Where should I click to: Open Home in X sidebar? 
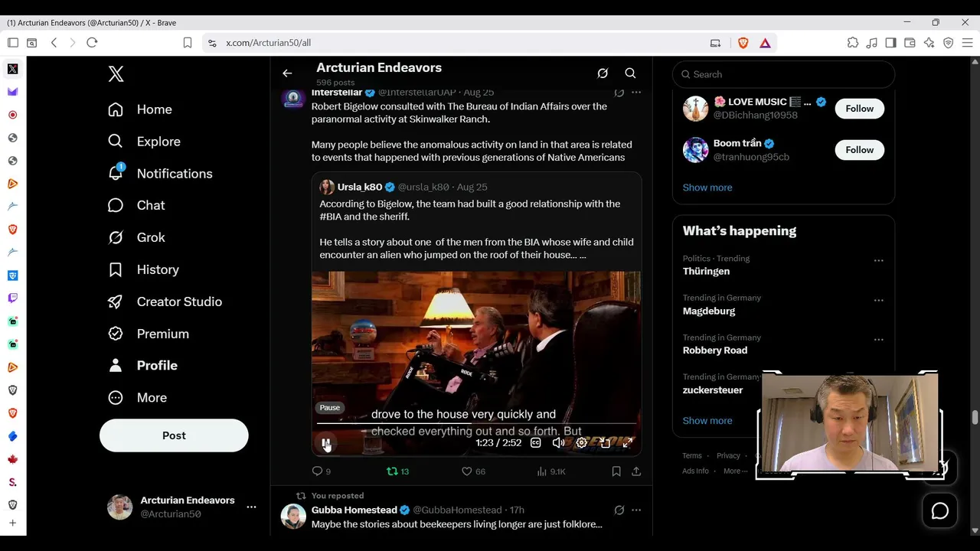click(x=140, y=109)
